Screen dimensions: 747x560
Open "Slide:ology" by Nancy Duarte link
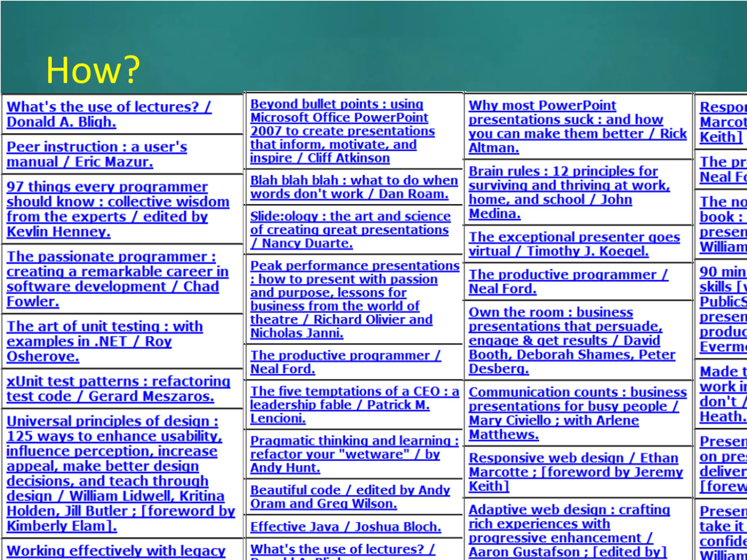[350, 230]
